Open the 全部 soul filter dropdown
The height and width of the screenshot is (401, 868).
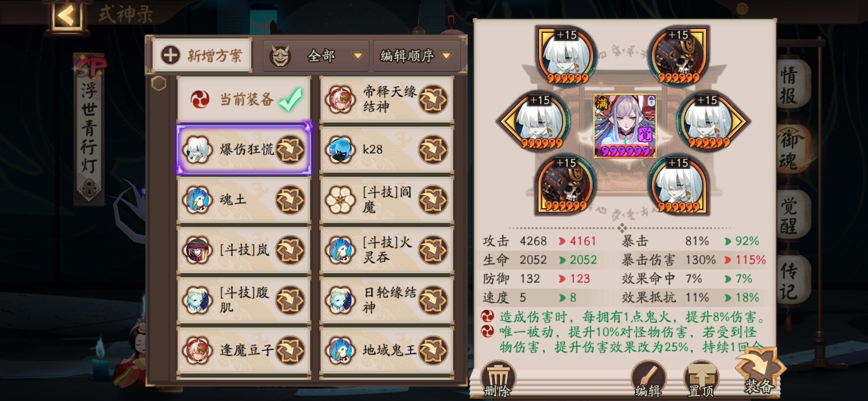[316, 56]
